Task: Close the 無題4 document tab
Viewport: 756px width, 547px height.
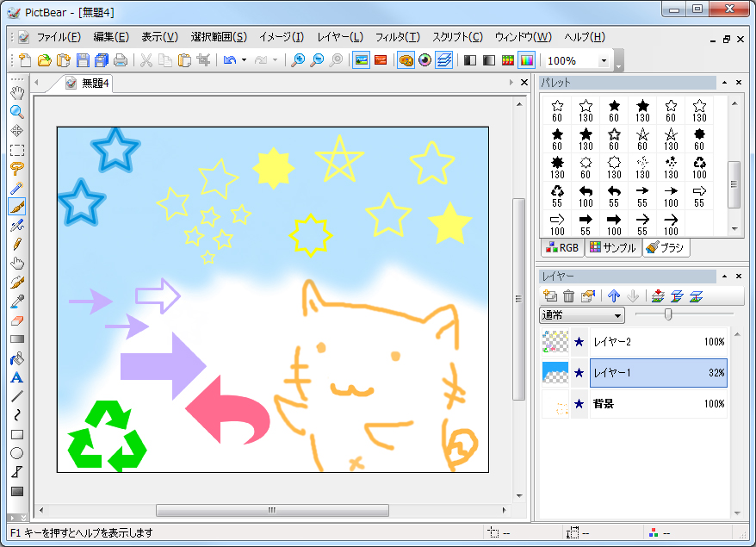Action: pyautogui.click(x=524, y=83)
